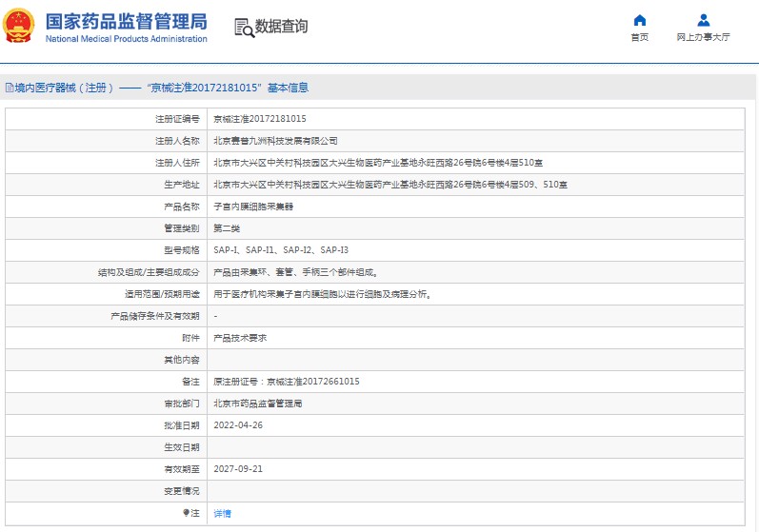Click the model specification SAP-I、SAP-I1 value
The image size is (759, 532).
point(281,250)
